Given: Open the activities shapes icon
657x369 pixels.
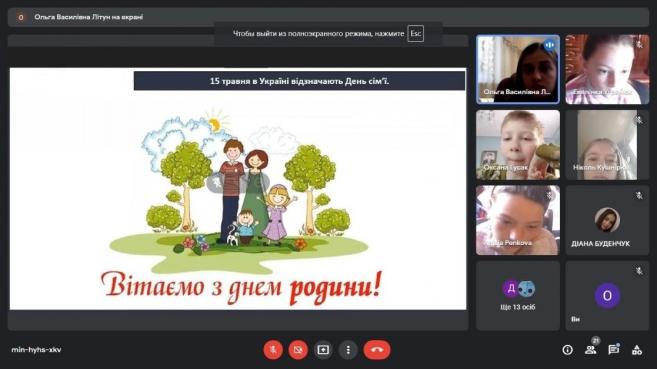Looking at the screenshot, I should [637, 350].
